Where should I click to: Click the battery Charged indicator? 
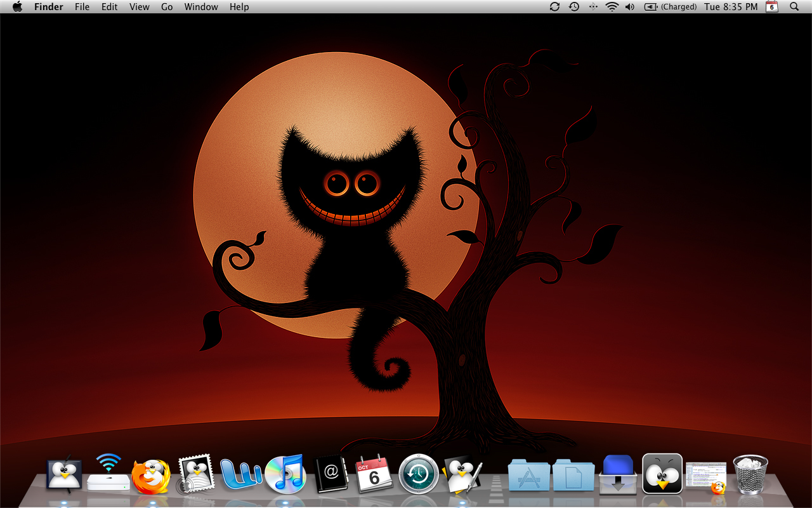pyautogui.click(x=671, y=7)
